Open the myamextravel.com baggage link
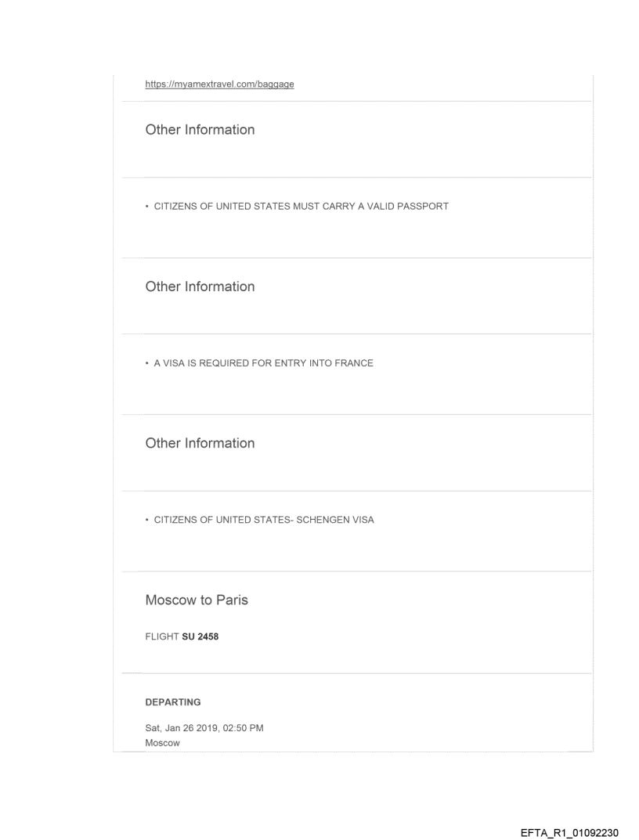 [x=219, y=85]
